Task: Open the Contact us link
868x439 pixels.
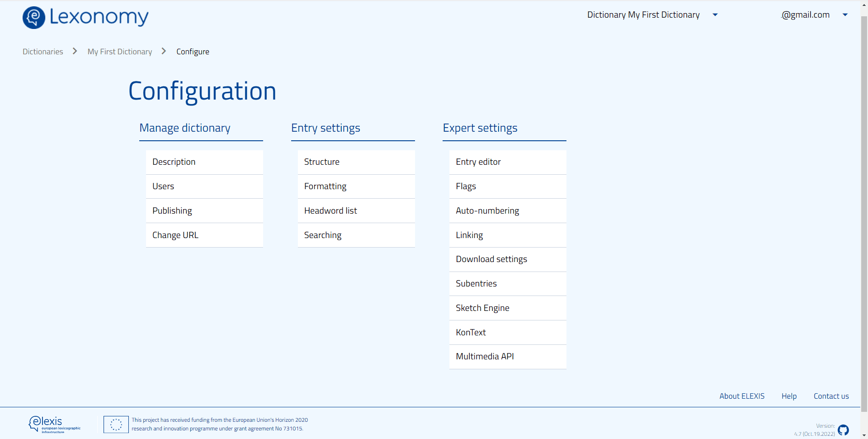Action: [831, 396]
